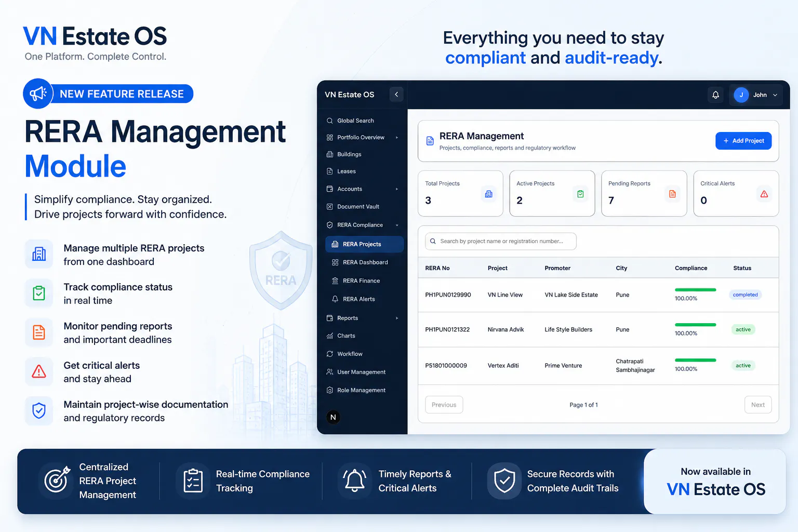Click the Pending Reports card value 7
The image size is (798, 532).
(611, 201)
